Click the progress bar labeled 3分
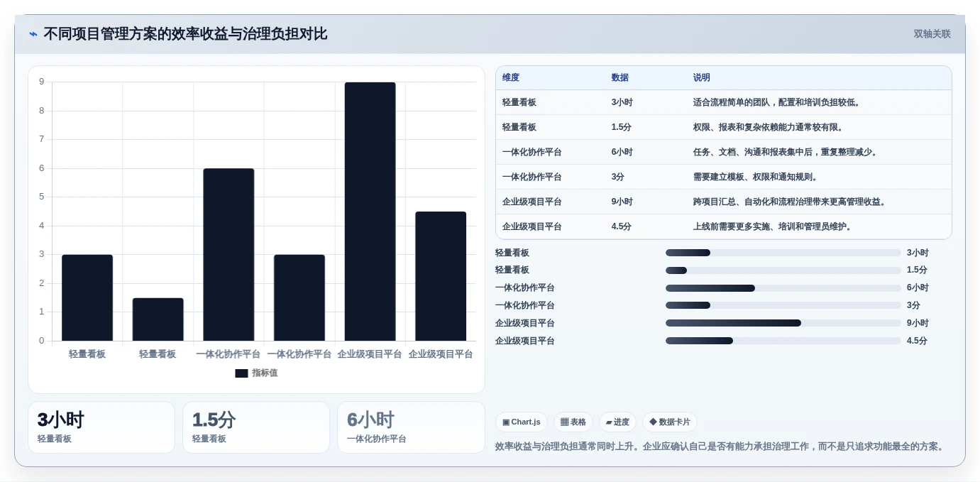 coord(783,305)
